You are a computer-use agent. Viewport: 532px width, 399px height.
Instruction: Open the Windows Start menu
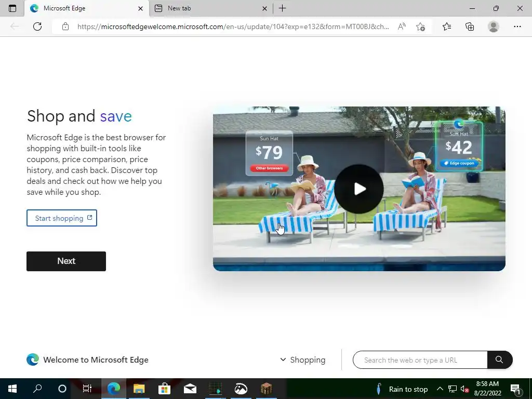12,389
